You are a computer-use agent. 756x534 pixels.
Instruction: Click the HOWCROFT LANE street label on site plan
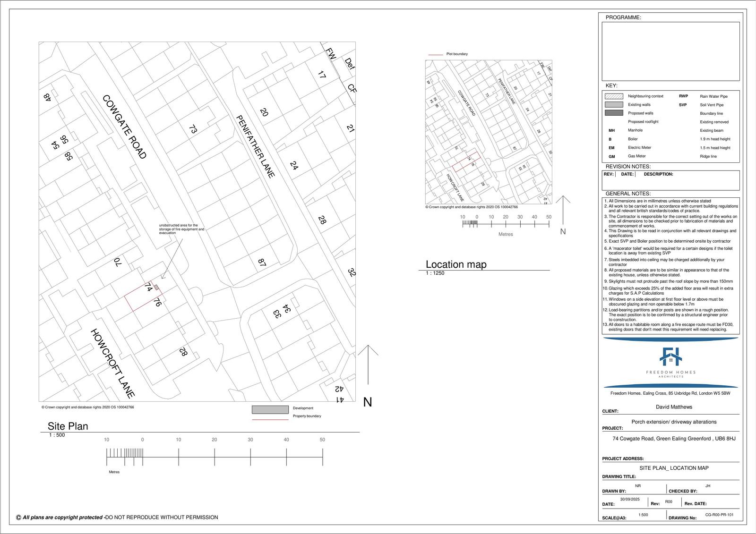pyautogui.click(x=112, y=363)
